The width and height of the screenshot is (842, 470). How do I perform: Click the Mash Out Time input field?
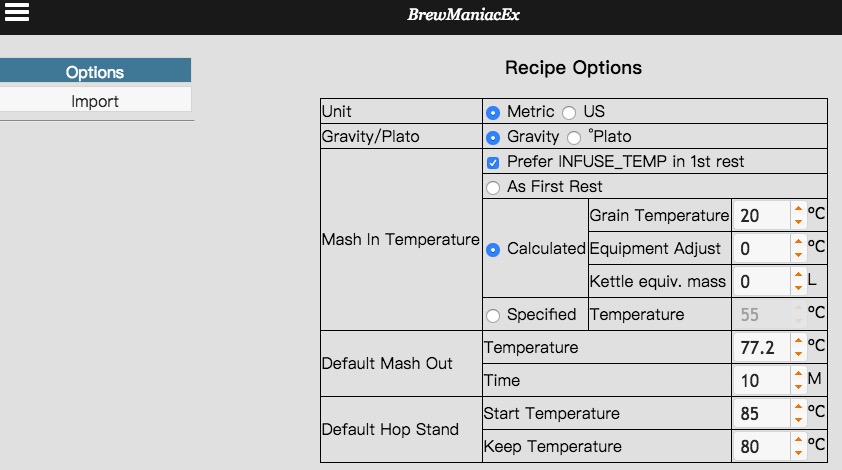(x=761, y=380)
